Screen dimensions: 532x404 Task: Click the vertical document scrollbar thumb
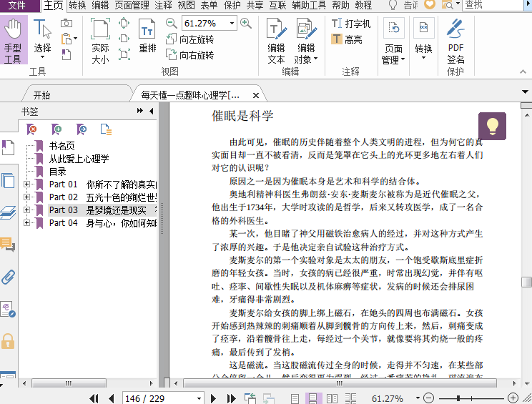(526, 282)
